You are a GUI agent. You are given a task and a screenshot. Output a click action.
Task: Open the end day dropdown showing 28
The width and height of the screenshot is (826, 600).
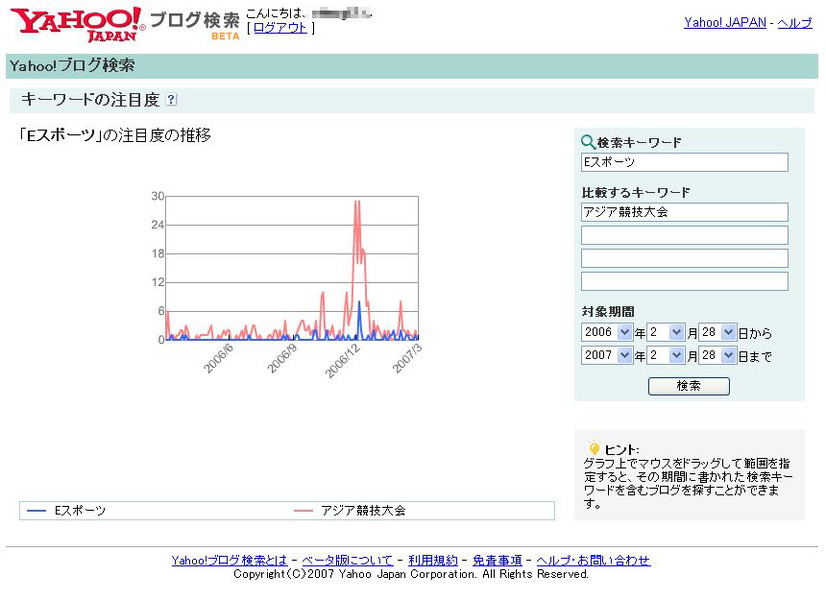[x=717, y=356]
